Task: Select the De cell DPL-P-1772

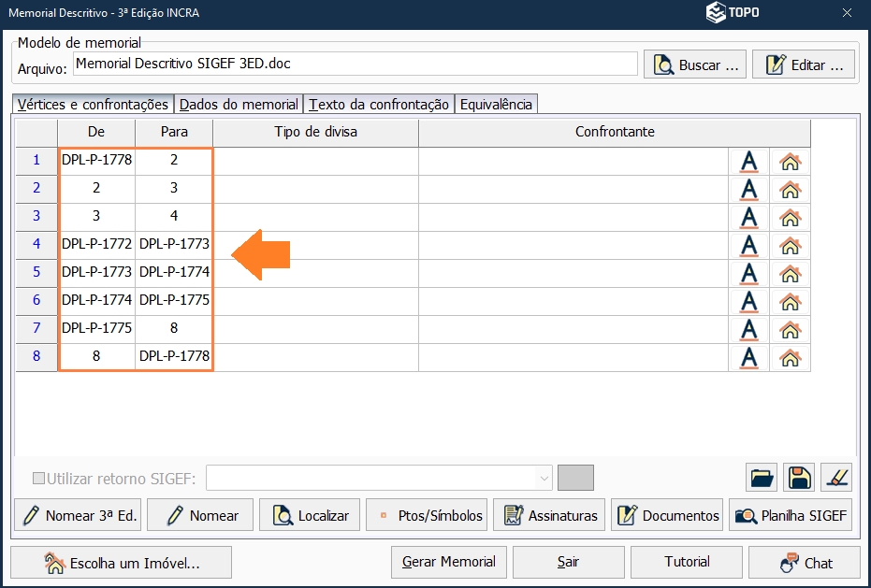Action: pyautogui.click(x=96, y=244)
